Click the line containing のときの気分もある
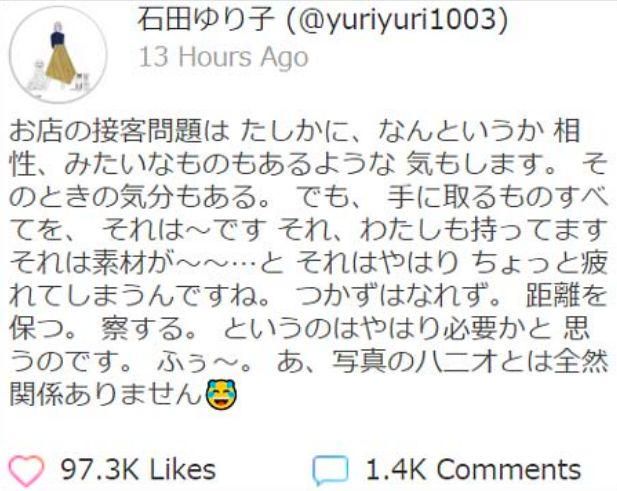 [x=308, y=197]
